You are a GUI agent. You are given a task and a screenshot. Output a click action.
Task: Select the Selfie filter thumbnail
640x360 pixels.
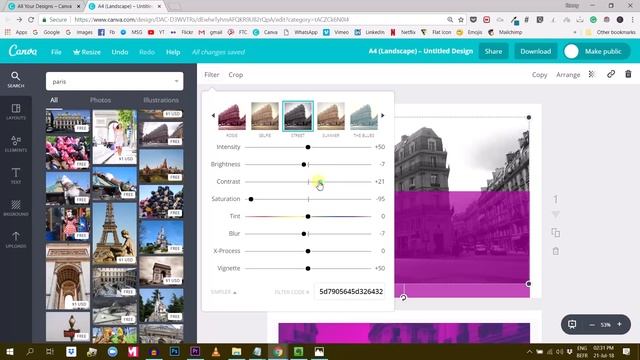click(265, 116)
